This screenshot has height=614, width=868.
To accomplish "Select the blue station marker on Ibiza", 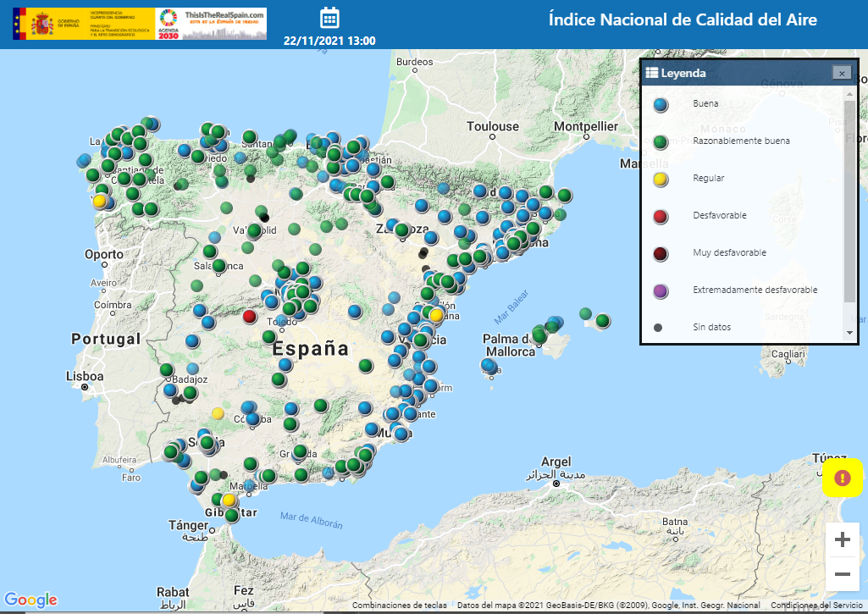I will point(487,365).
